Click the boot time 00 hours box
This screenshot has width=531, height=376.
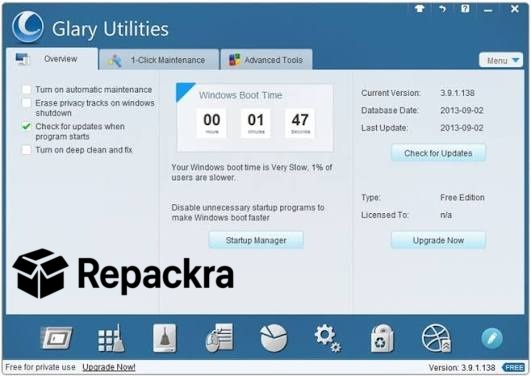(x=212, y=123)
